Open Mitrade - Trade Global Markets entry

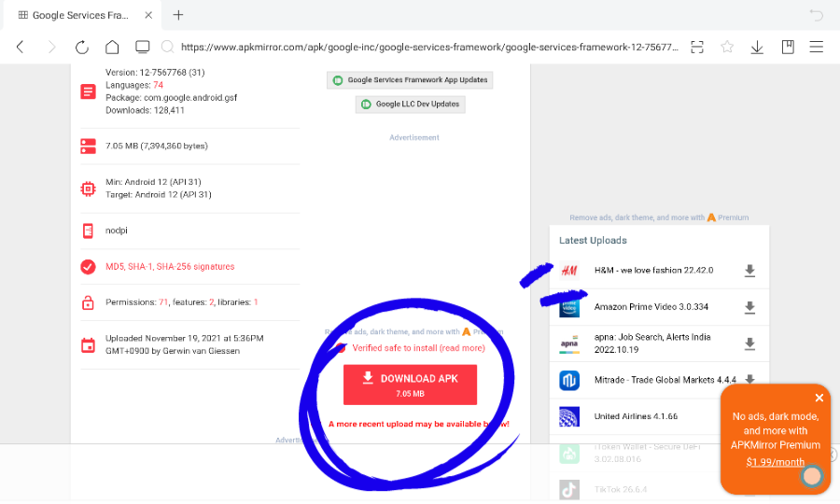click(x=665, y=380)
